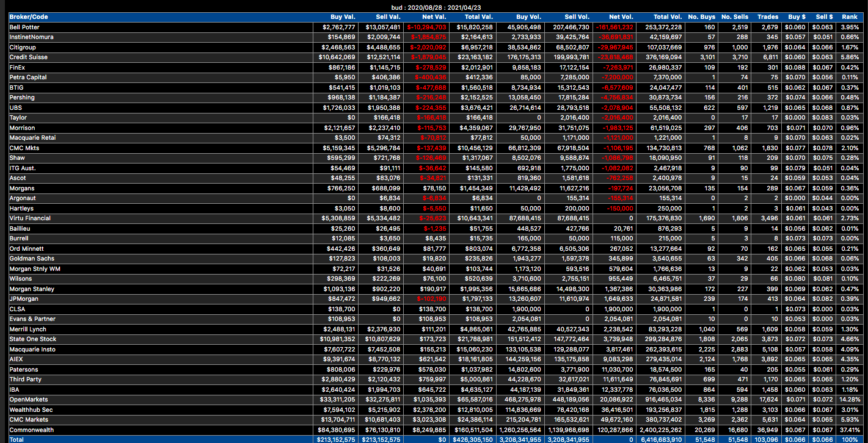The width and height of the screenshot is (868, 443).
Task: Click total value $426,305,150 in Total row
Action: coord(474,439)
